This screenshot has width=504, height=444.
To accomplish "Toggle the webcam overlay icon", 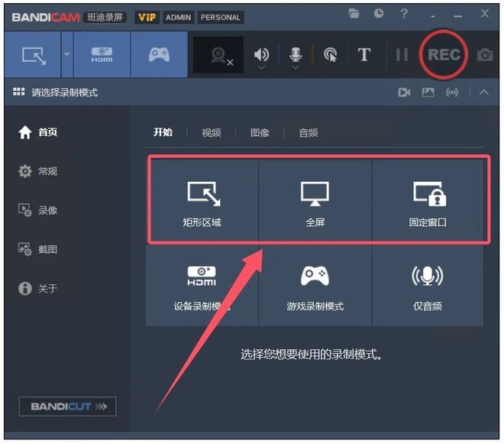I will click(218, 55).
